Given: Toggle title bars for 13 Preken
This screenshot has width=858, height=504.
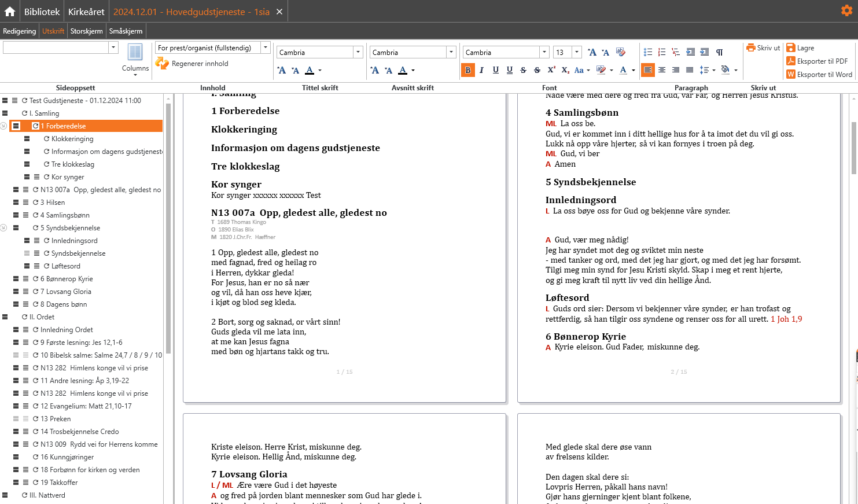Looking at the screenshot, I should tap(16, 419).
